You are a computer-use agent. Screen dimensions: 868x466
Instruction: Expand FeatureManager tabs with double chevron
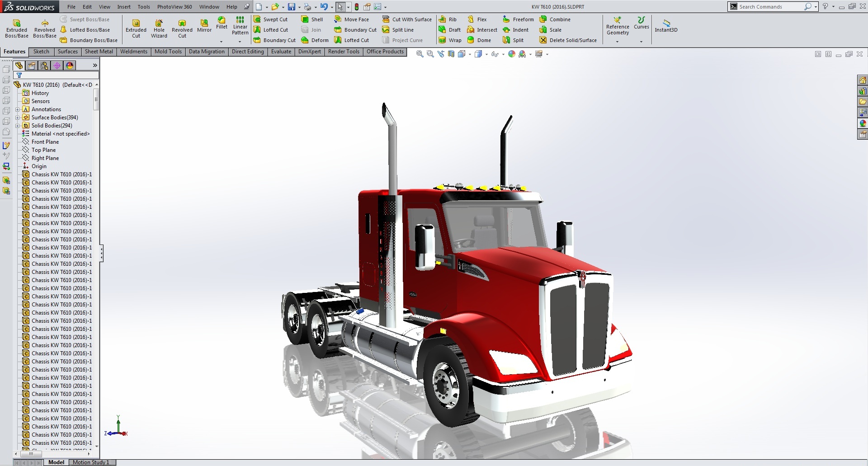[x=95, y=66]
